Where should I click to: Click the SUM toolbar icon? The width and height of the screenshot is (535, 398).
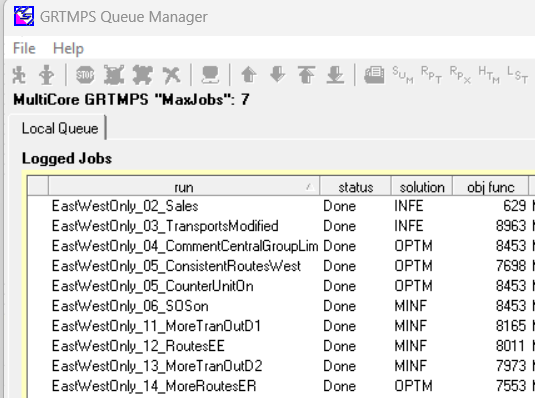point(403,75)
